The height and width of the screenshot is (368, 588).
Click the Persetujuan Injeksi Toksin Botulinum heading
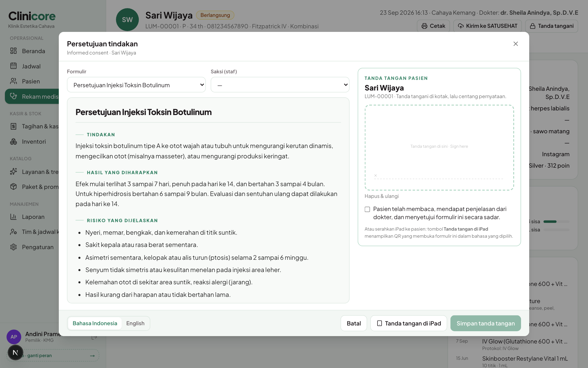click(143, 112)
